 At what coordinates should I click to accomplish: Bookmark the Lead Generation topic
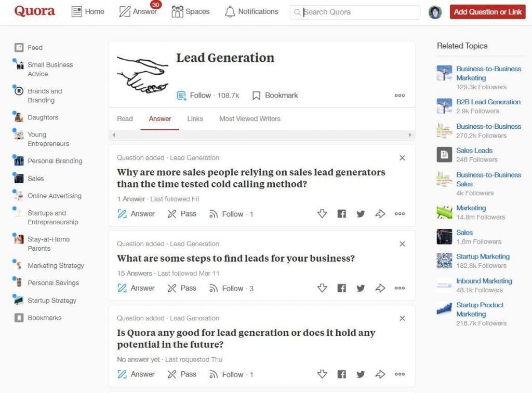click(275, 96)
